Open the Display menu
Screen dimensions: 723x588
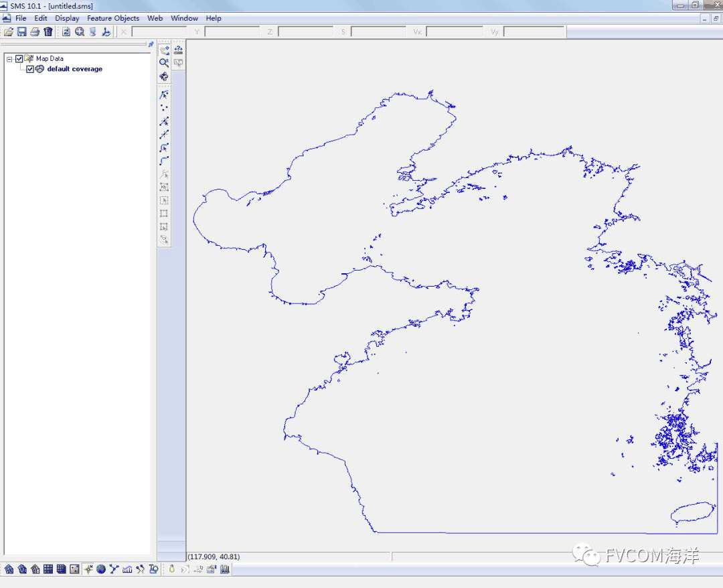[x=67, y=18]
